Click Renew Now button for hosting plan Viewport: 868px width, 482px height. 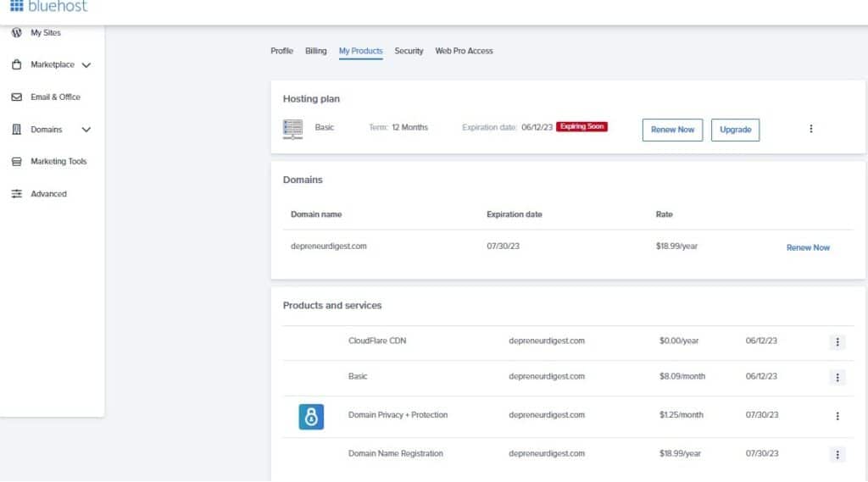672,130
